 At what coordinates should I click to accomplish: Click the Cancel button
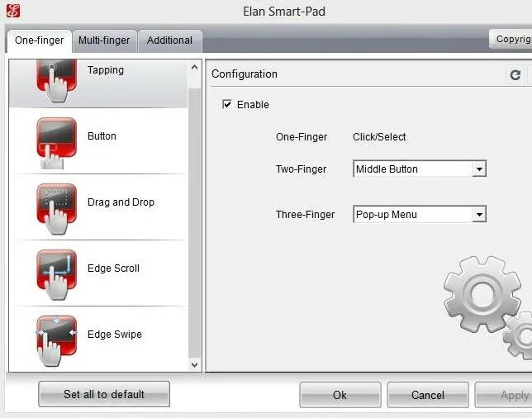click(428, 395)
